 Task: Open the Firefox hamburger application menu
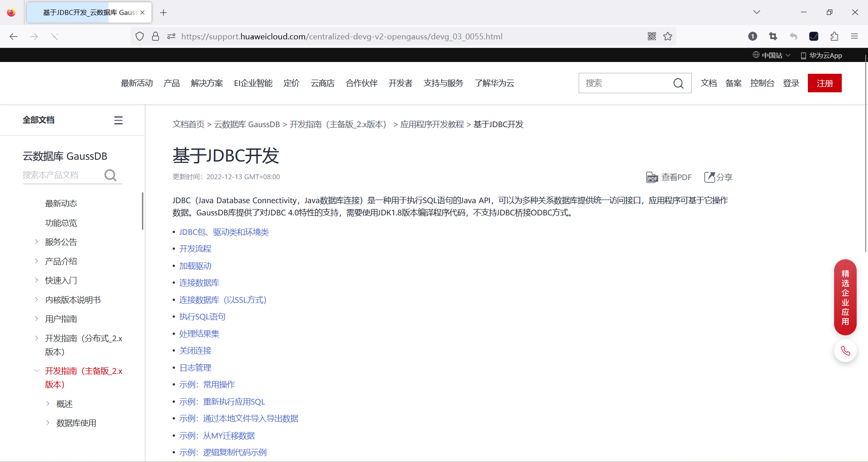(x=854, y=36)
